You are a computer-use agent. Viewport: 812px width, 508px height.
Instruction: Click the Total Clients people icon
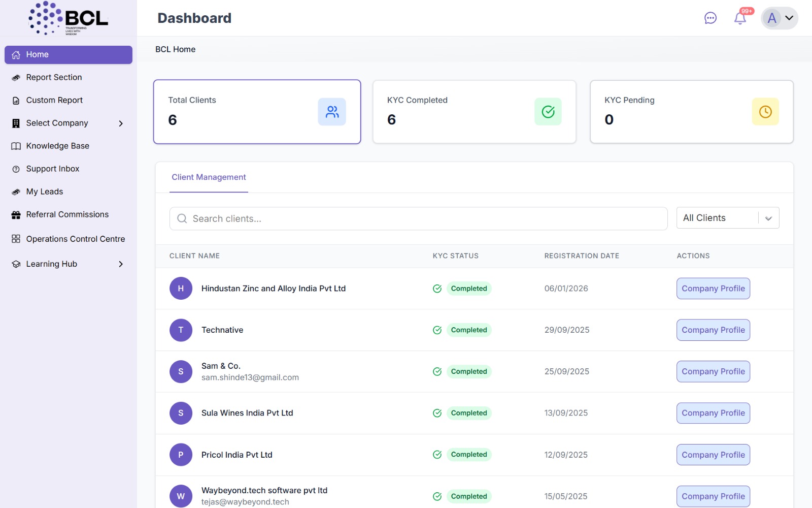(x=332, y=112)
